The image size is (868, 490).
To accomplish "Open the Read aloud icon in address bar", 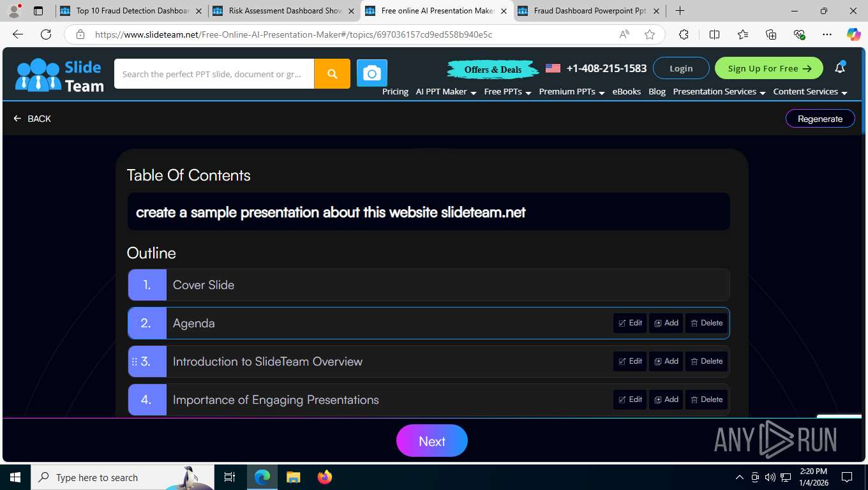I will tap(624, 34).
